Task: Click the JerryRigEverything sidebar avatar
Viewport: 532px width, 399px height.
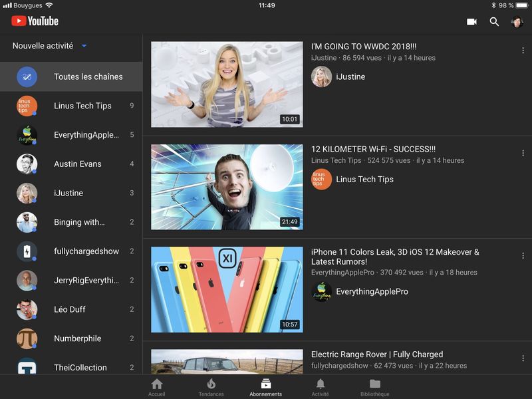Action: [27, 281]
